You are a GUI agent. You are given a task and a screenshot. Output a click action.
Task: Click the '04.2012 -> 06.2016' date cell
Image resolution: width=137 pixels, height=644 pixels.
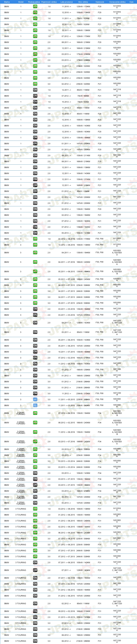point(67,239)
